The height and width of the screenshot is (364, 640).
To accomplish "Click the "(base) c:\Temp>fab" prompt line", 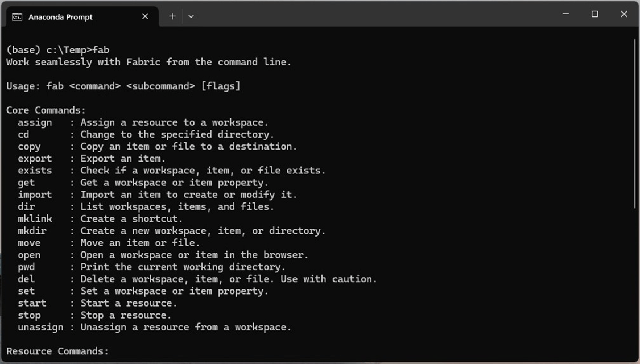I will tap(57, 50).
